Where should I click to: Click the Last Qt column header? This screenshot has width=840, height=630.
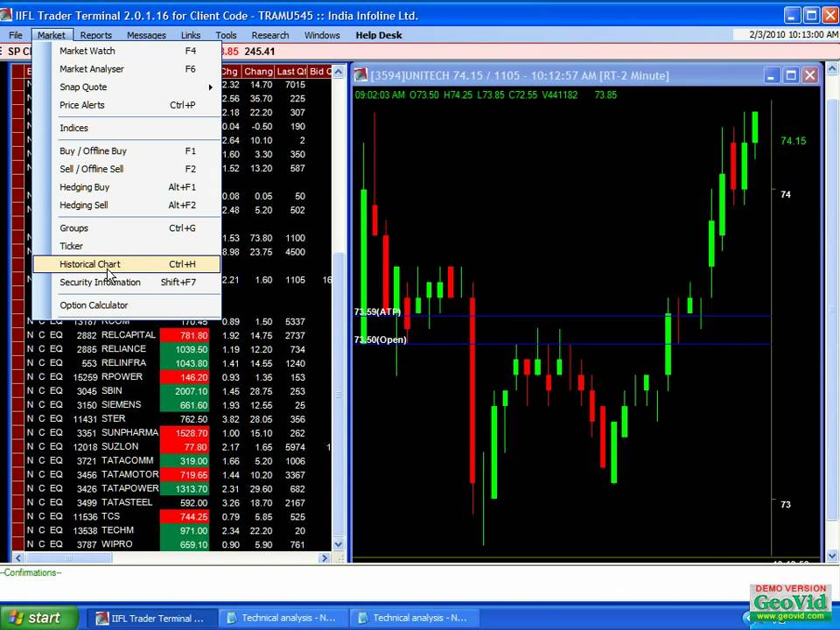pyautogui.click(x=291, y=71)
